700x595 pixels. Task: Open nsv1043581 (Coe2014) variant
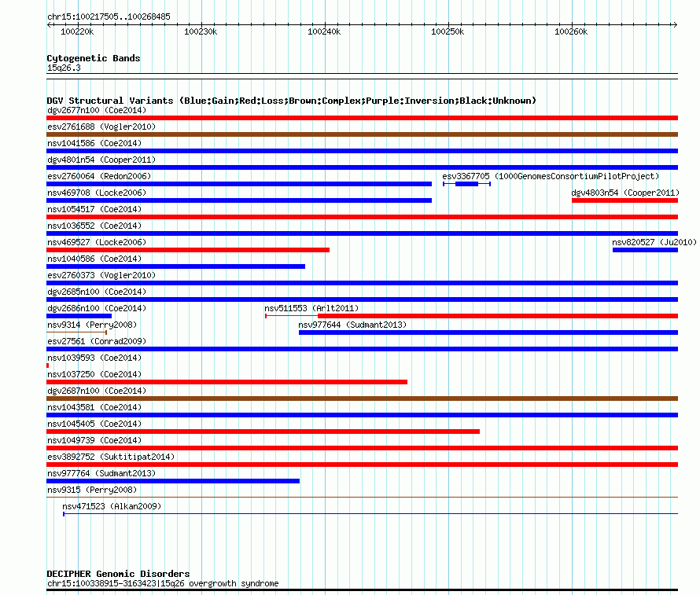pyautogui.click(x=94, y=407)
